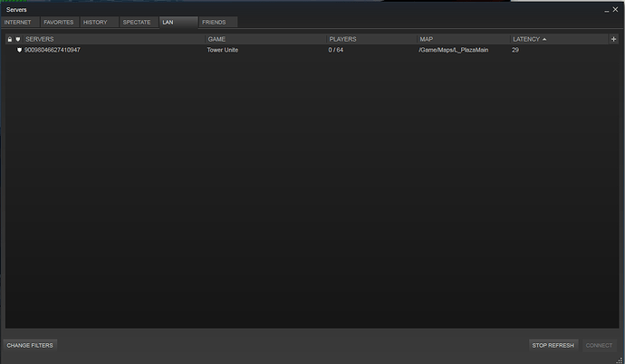Sort the list by Servers column
Viewport: 625px width, 364px height.
click(40, 40)
